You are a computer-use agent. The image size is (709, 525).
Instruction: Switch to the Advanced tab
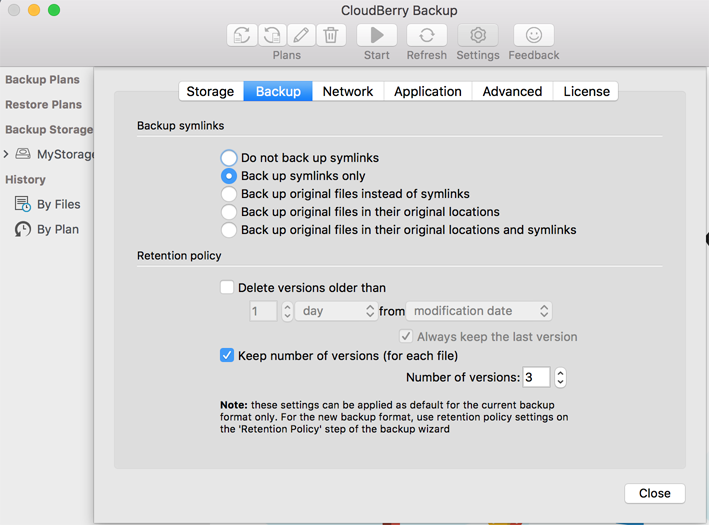point(512,91)
